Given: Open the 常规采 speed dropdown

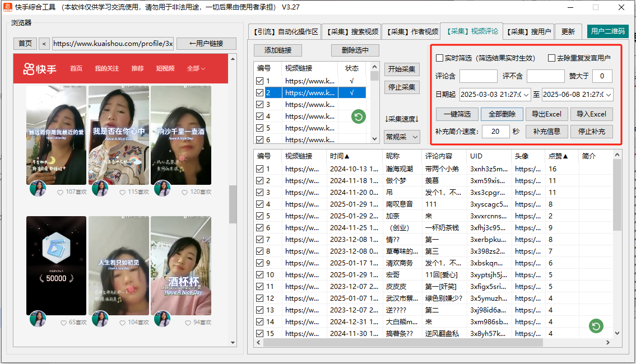Looking at the screenshot, I should coord(403,137).
